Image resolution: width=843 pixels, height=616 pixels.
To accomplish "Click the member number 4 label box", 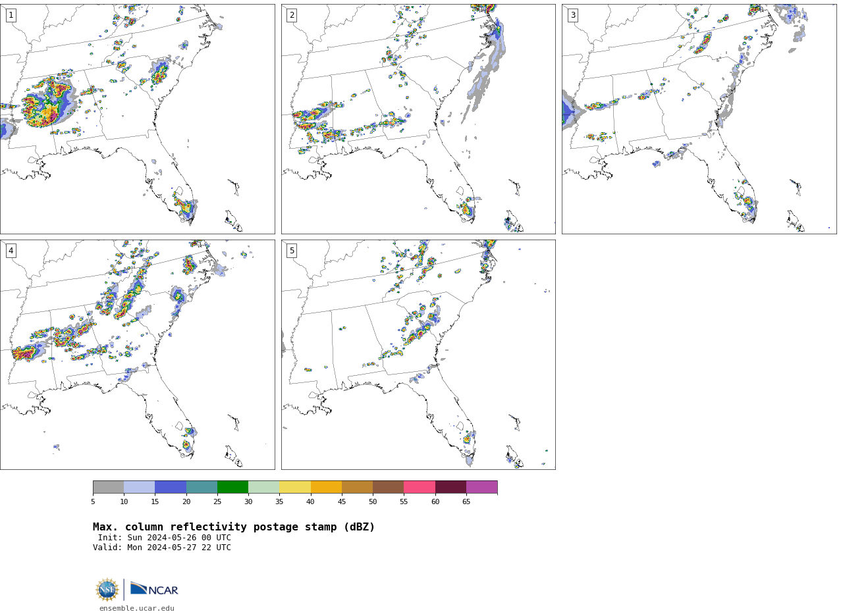I will click(x=11, y=251).
